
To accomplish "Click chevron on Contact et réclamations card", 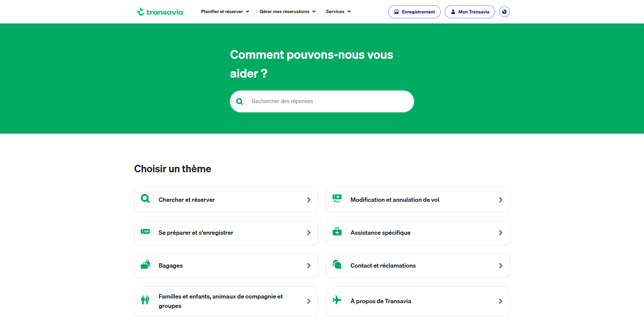I will (x=501, y=266).
